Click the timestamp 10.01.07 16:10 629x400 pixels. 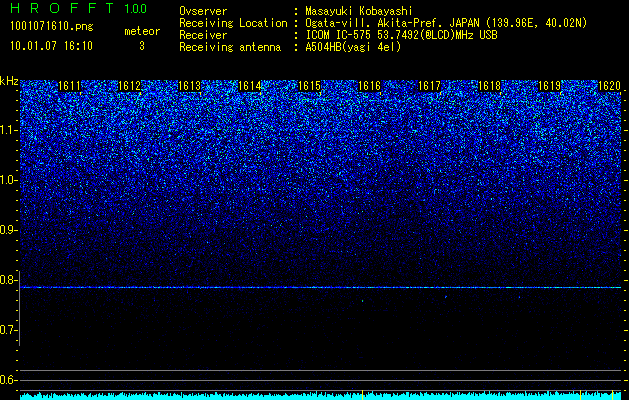51,46
